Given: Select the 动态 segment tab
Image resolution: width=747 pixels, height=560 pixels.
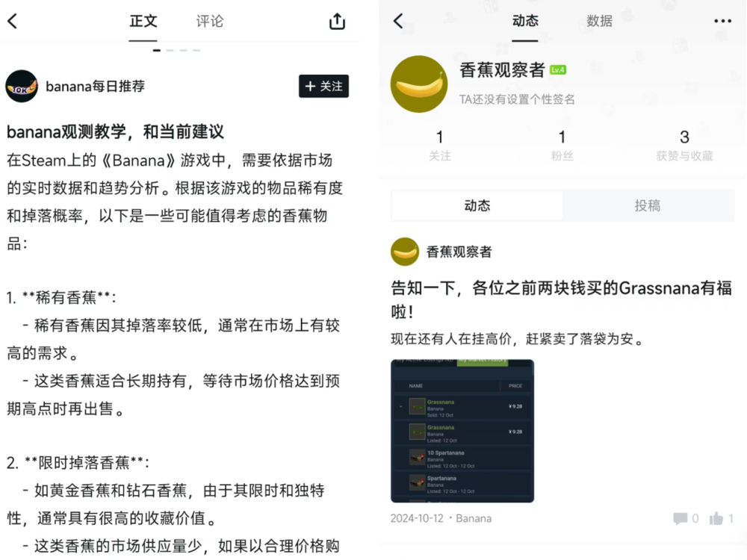Looking at the screenshot, I should click(477, 205).
